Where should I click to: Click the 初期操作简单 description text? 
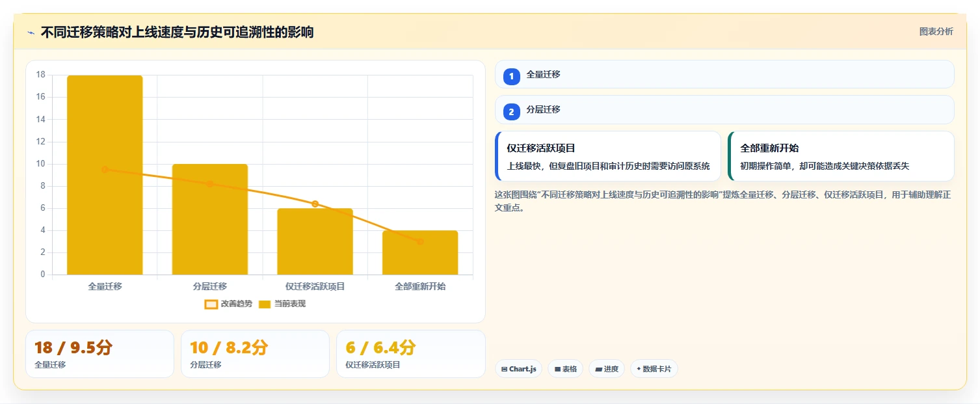tap(825, 166)
